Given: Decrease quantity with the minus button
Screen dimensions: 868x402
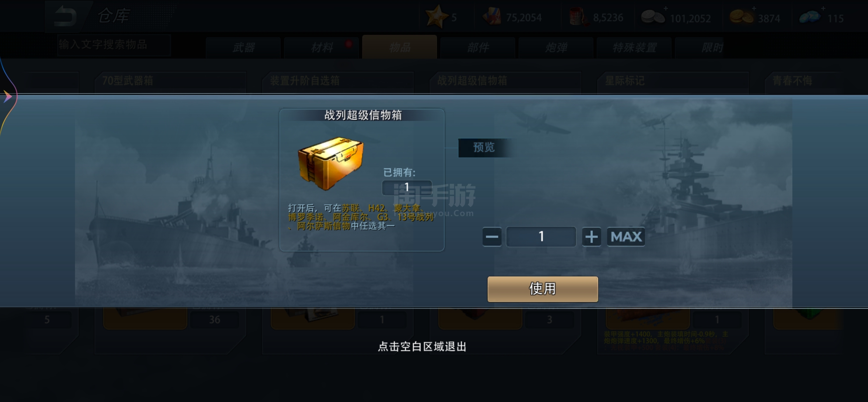Looking at the screenshot, I should (492, 237).
